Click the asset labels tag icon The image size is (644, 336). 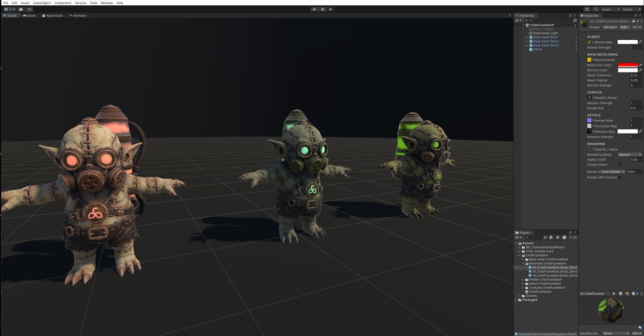[x=640, y=327]
